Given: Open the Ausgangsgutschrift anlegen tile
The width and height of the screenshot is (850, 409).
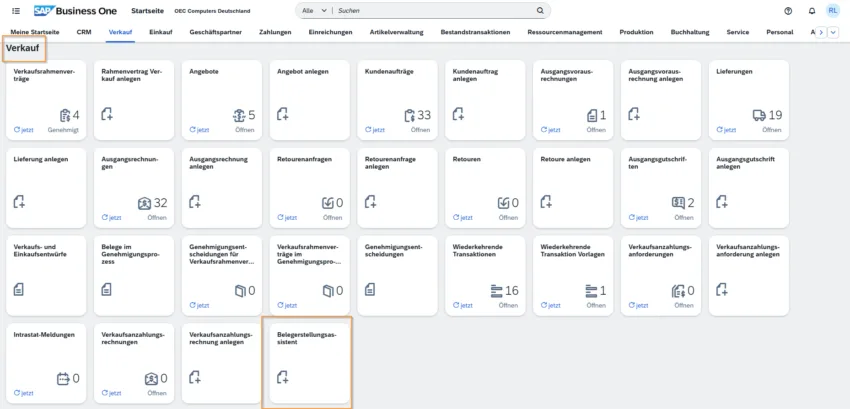Looking at the screenshot, I should (x=749, y=188).
